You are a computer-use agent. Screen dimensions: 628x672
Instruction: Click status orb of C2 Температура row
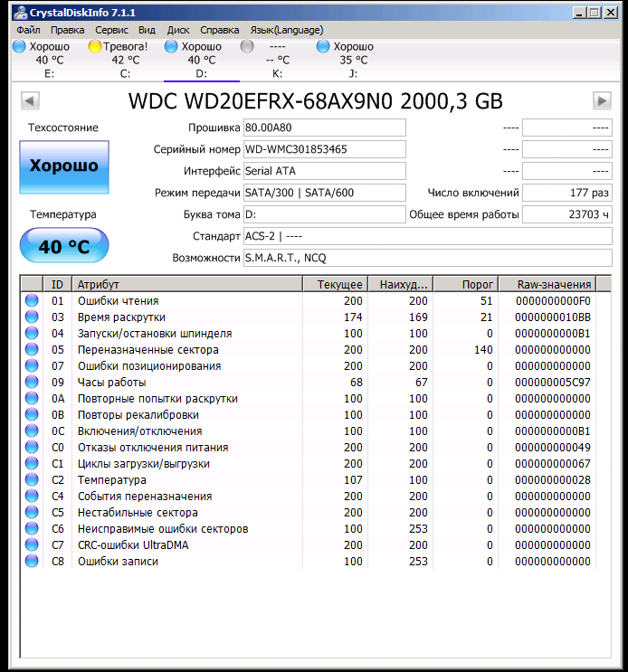[32, 479]
